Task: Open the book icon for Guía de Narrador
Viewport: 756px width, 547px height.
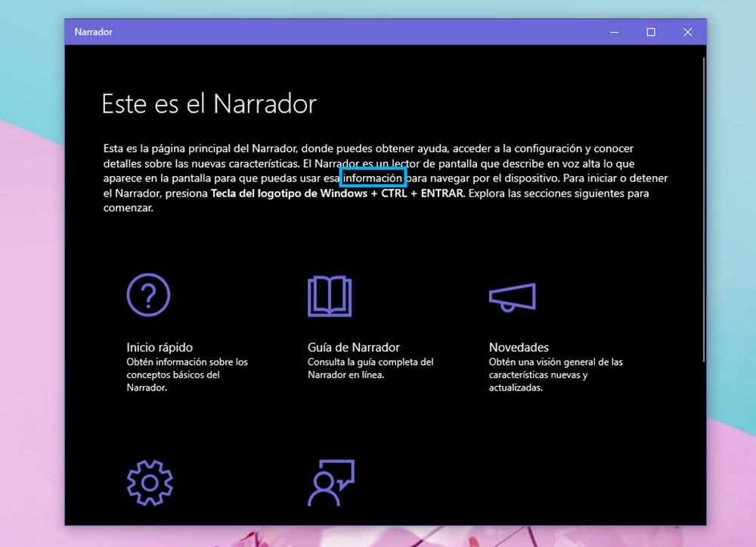Action: 330,295
